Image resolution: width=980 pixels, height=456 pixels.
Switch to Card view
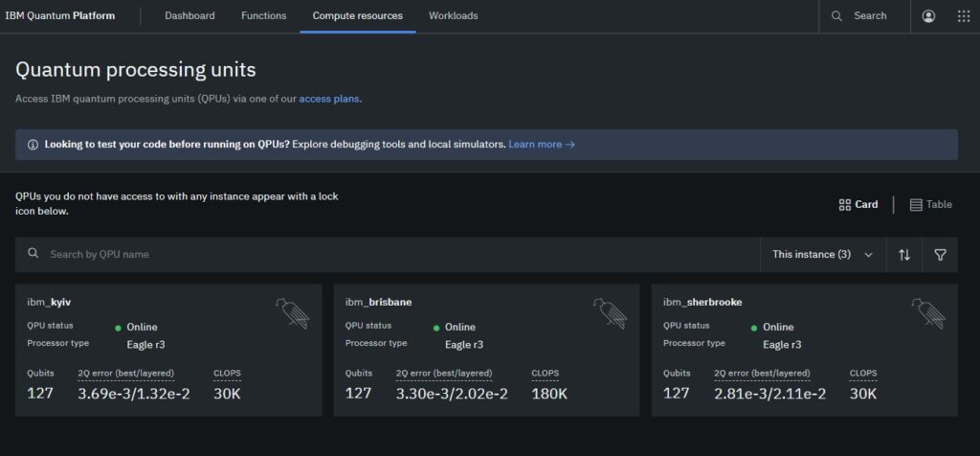857,204
